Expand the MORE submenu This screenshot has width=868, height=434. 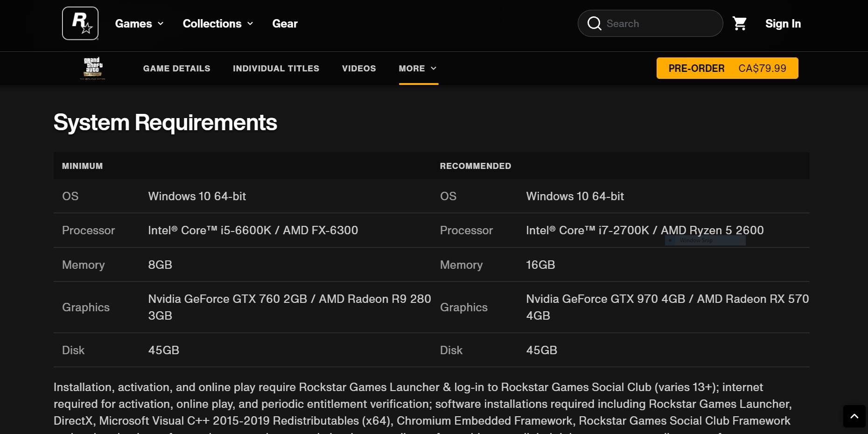[418, 68]
